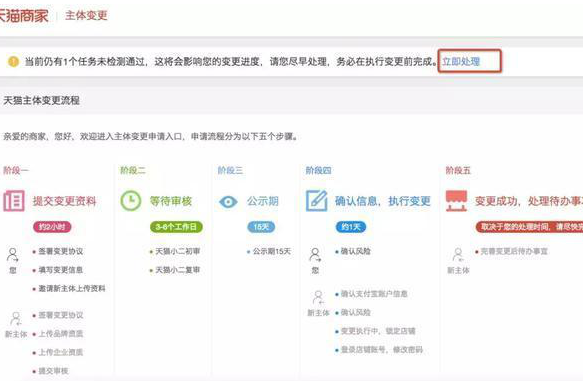Image resolution: width=583 pixels, height=381 pixels.
Task: Click the 变更执行中，锁定店铺 item
Action: point(378,331)
